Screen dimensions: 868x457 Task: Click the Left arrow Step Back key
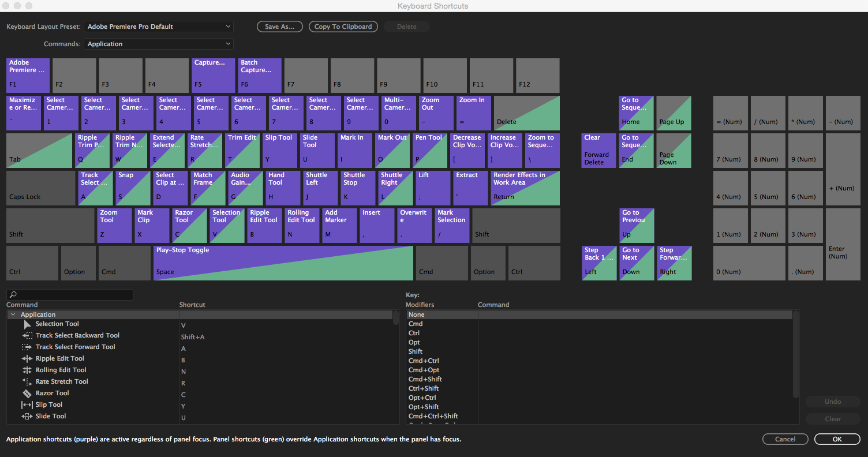pos(599,263)
